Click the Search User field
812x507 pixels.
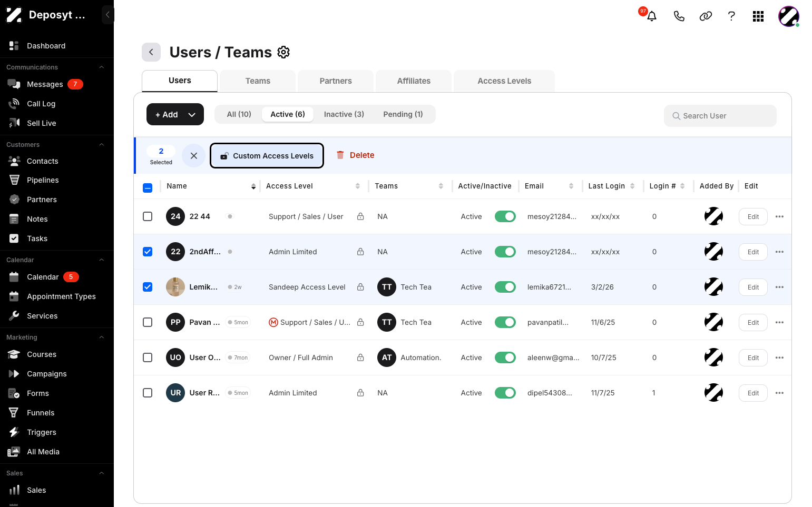720,116
